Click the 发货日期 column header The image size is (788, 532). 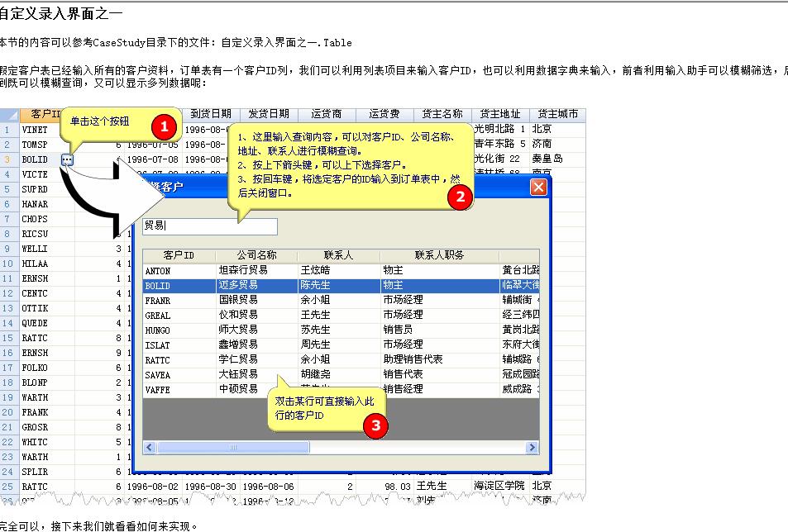(269, 115)
